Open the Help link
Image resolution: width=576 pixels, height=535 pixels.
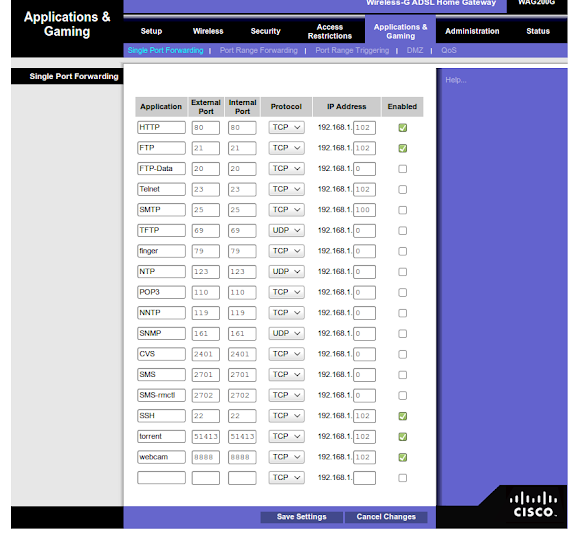click(456, 80)
